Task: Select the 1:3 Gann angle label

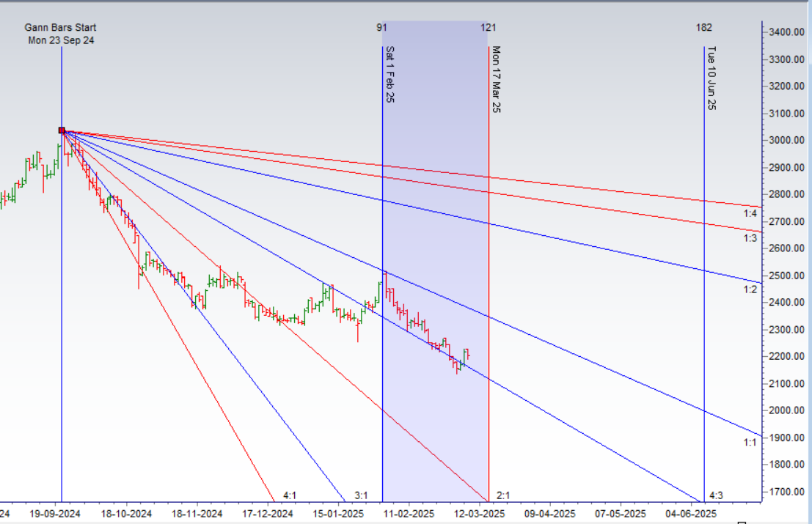Action: pos(749,238)
